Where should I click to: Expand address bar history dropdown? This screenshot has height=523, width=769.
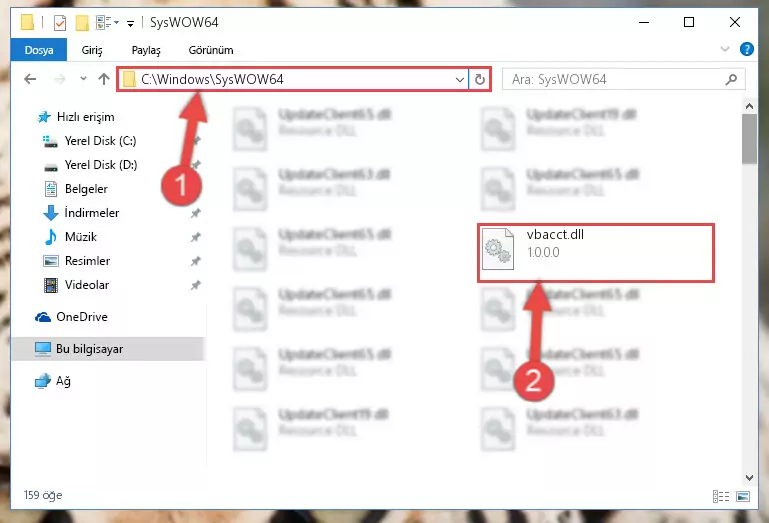pos(460,79)
